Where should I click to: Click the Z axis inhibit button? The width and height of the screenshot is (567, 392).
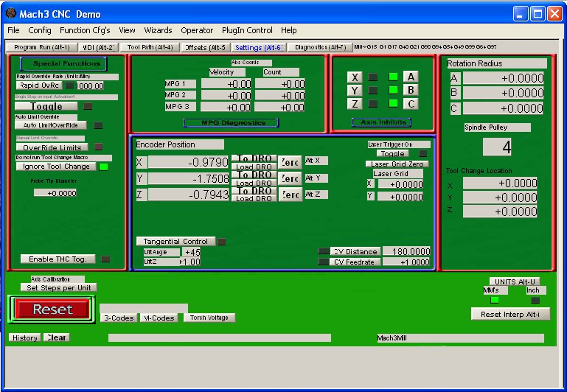point(355,104)
